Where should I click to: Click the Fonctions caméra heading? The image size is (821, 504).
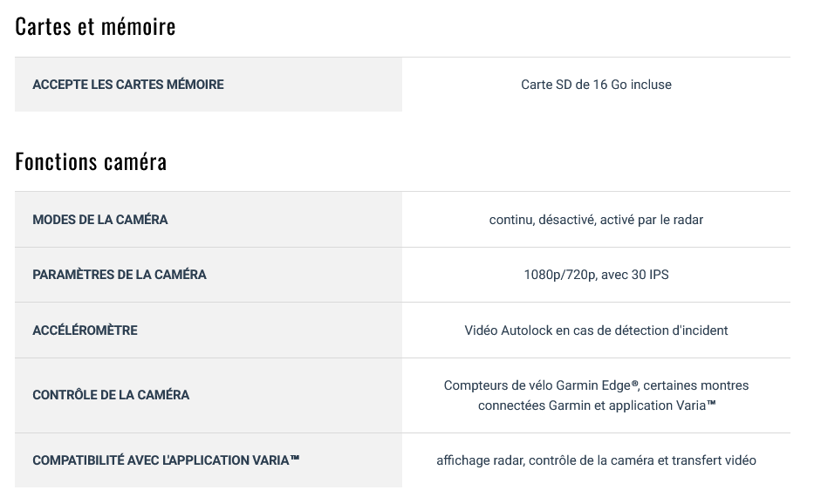click(91, 161)
